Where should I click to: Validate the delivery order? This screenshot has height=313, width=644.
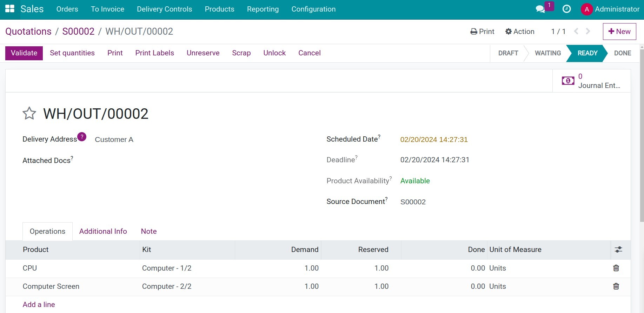pyautogui.click(x=24, y=53)
